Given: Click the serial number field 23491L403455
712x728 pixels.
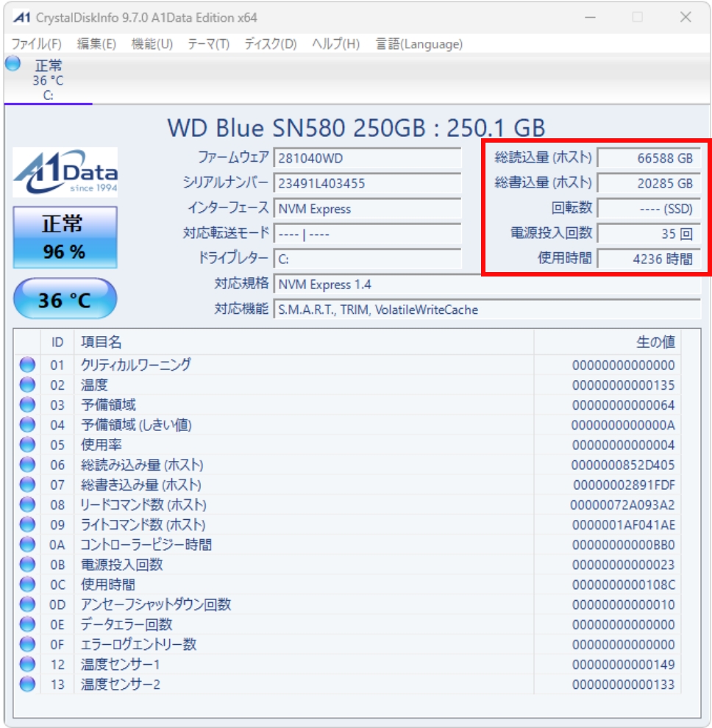Looking at the screenshot, I should [x=367, y=183].
